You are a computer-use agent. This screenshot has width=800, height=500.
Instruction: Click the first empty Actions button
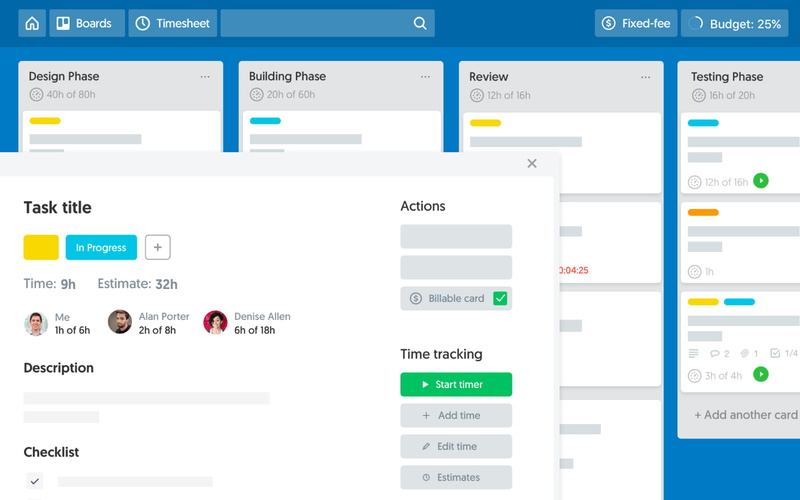pyautogui.click(x=456, y=236)
